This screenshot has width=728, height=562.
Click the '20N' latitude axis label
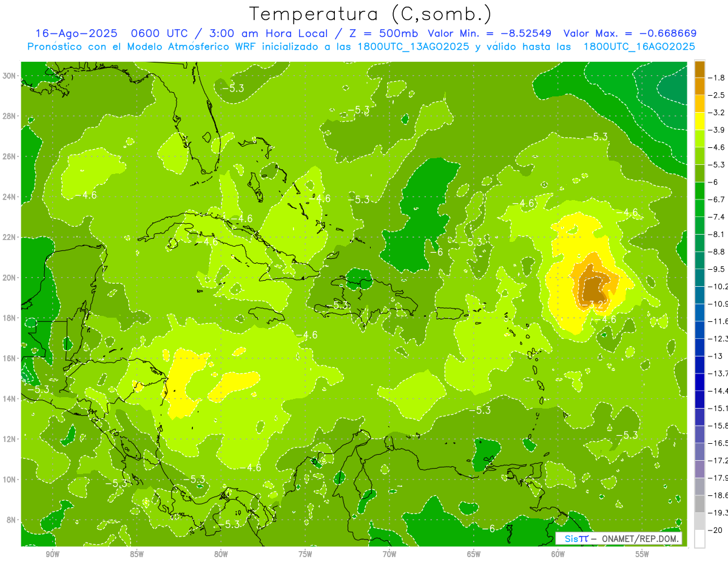coord(10,278)
